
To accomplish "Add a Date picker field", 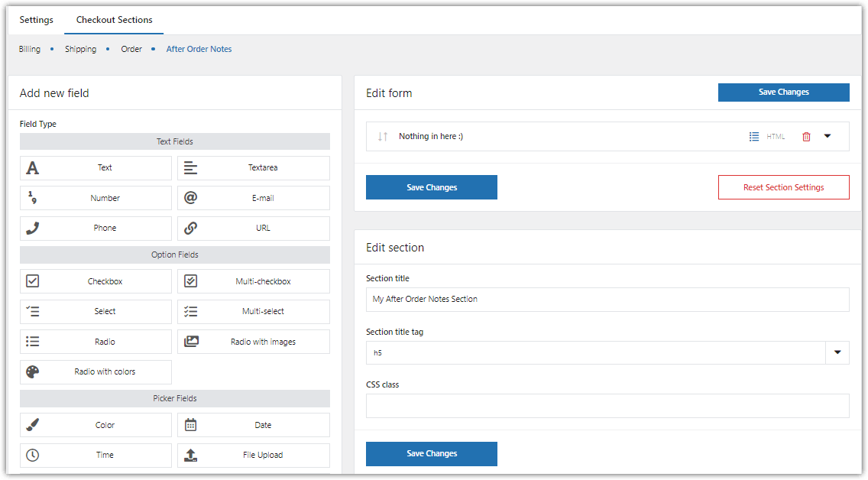I will point(254,425).
